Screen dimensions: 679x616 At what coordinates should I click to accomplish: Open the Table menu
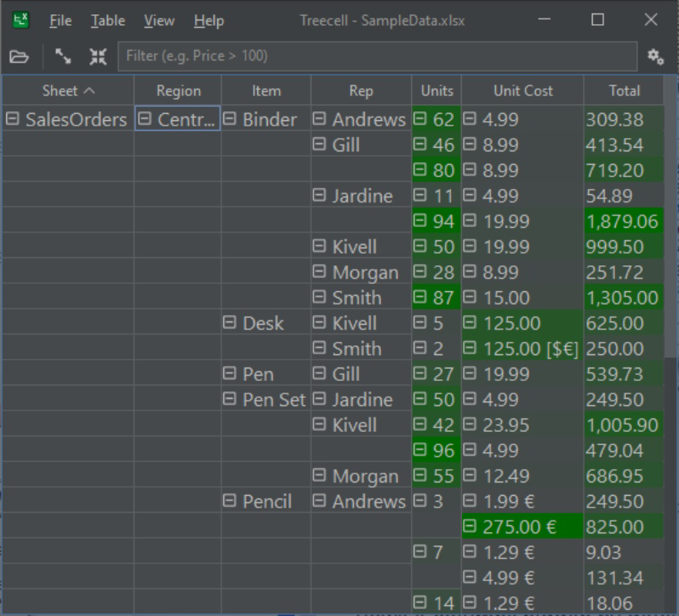coord(108,20)
